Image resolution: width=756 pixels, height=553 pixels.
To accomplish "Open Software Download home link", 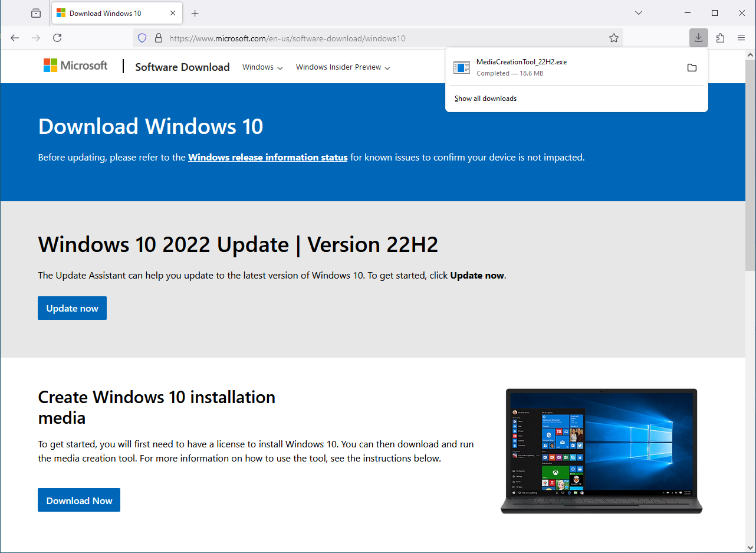I will coord(182,67).
